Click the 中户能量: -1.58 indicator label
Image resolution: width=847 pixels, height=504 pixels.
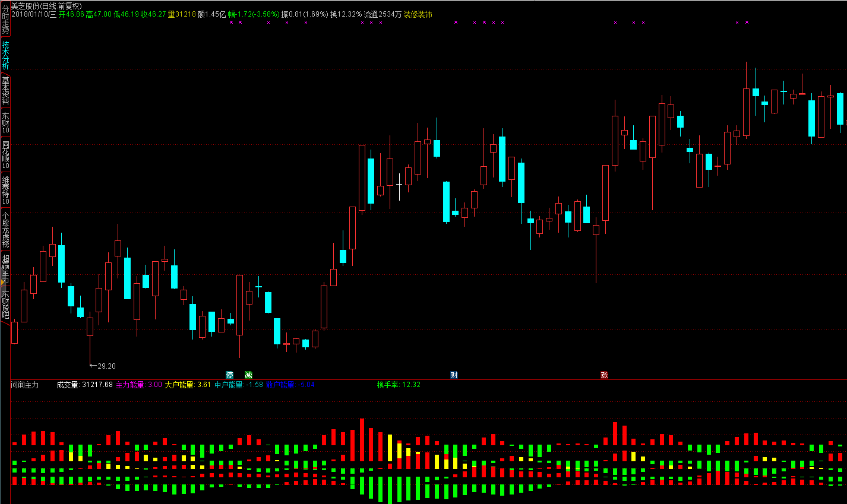(239, 385)
